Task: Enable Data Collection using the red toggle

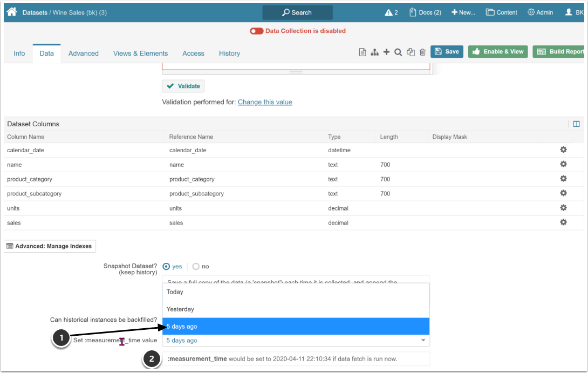Action: tap(258, 31)
